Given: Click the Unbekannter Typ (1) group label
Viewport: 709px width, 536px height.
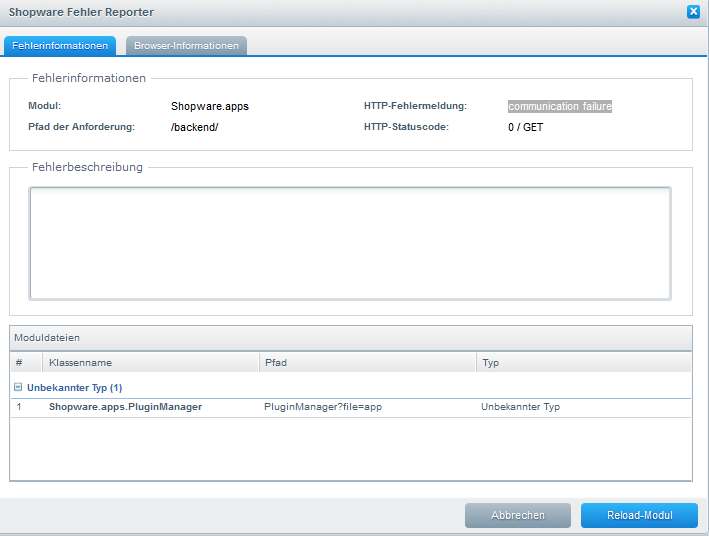Looking at the screenshot, I should [75, 388].
